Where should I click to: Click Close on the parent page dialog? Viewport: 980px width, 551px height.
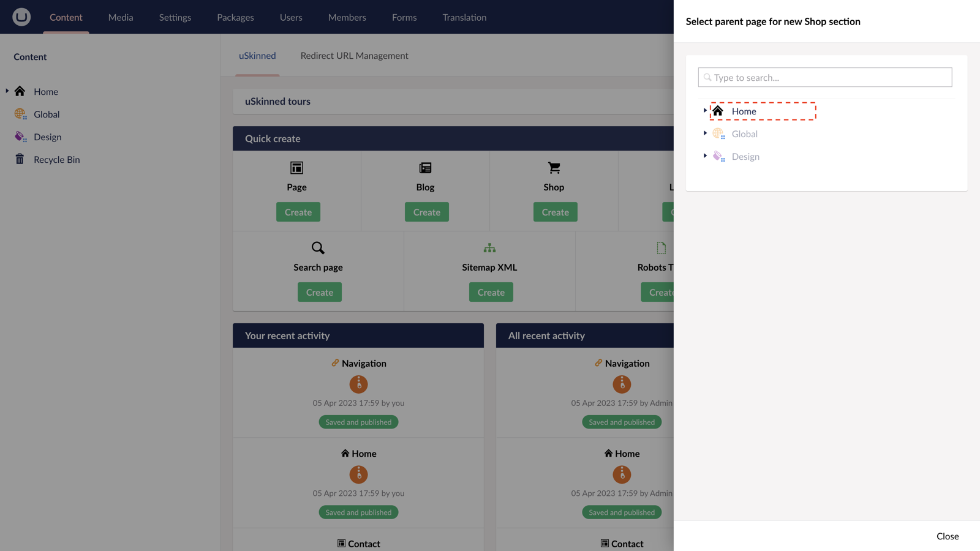point(947,536)
